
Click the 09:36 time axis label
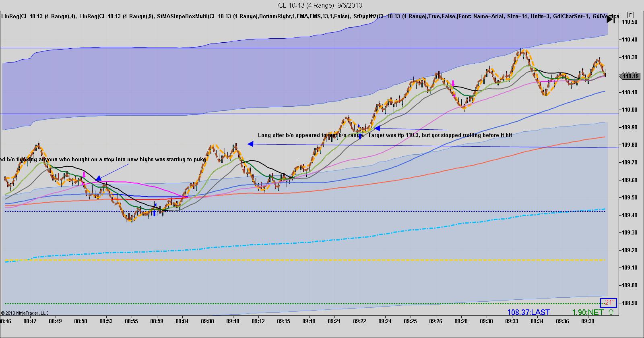[562, 321]
